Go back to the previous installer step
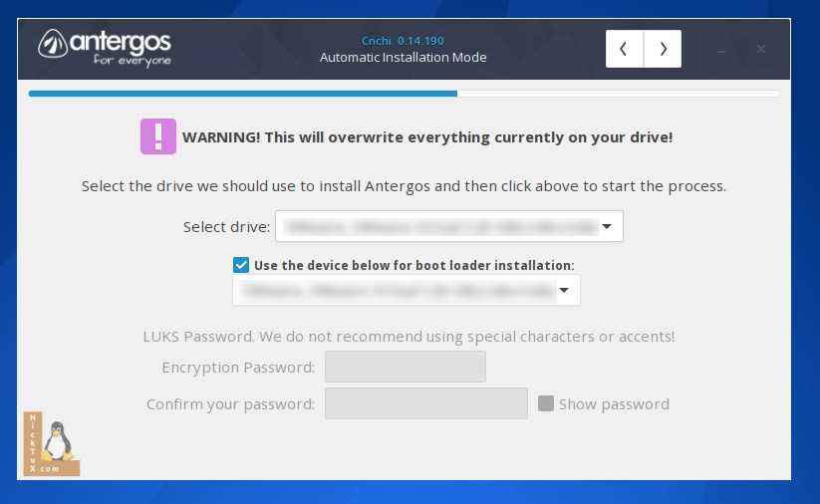The height and width of the screenshot is (504, 820). pos(625,49)
